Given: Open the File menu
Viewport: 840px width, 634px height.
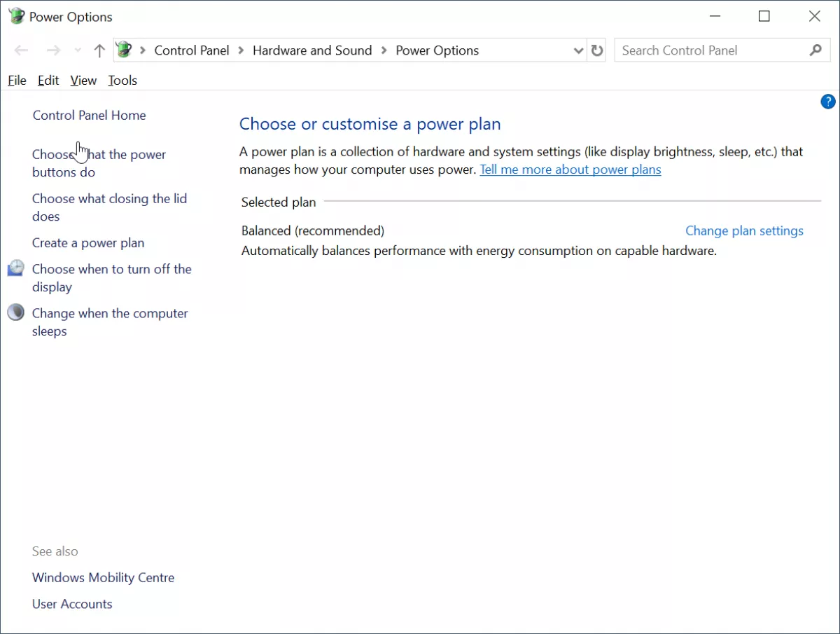Looking at the screenshot, I should coord(17,81).
